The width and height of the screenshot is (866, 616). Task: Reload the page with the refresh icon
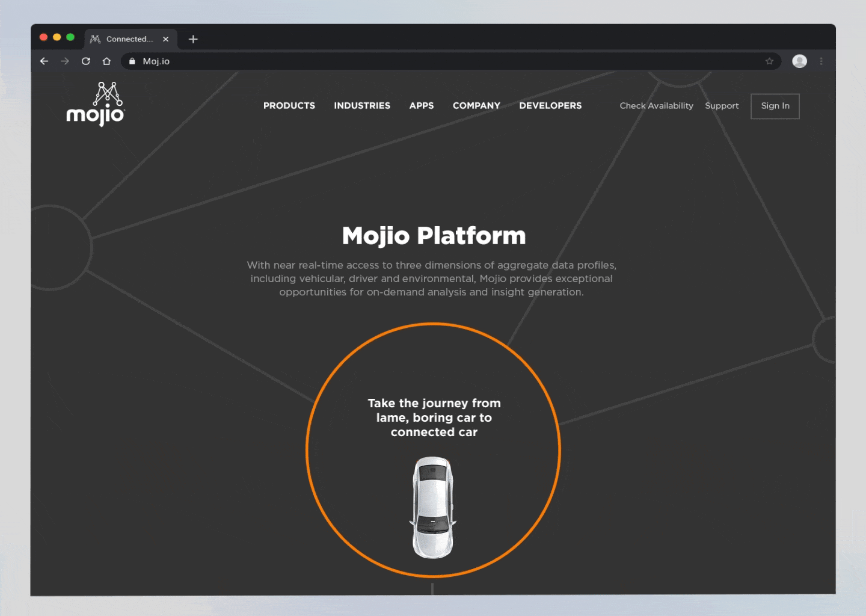click(86, 61)
